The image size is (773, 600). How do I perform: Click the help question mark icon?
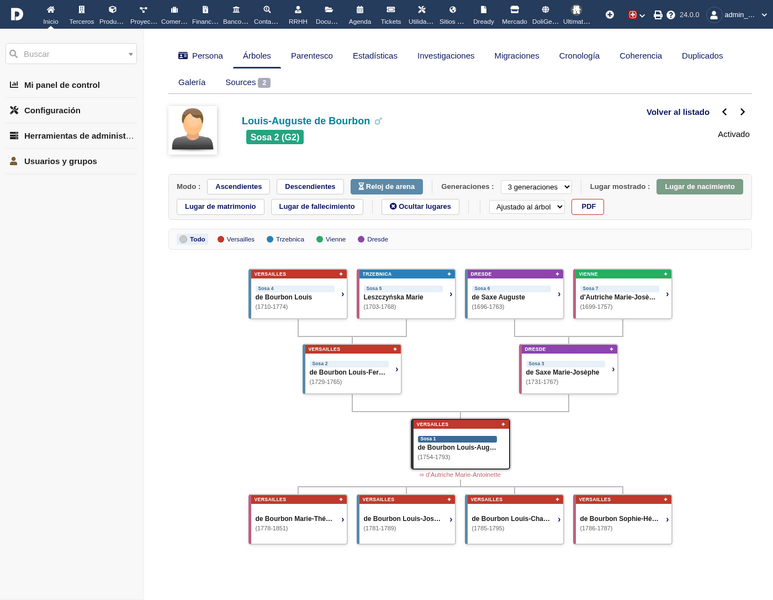(670, 15)
